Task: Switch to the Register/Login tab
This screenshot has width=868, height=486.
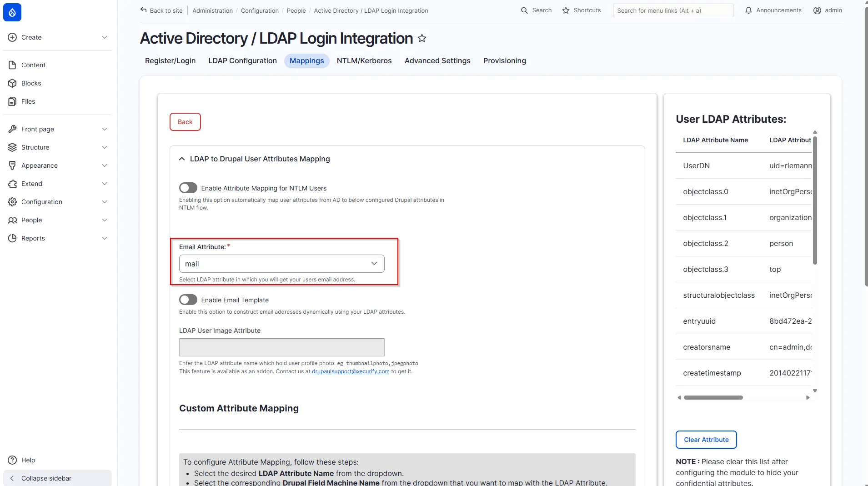Action: 170,61
